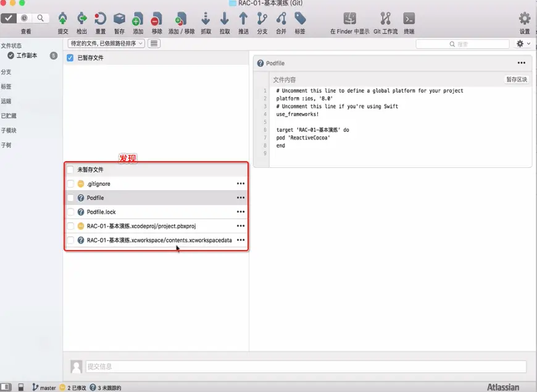
Task: Click the Pull (拉取) toolbar icon
Action: tap(225, 19)
